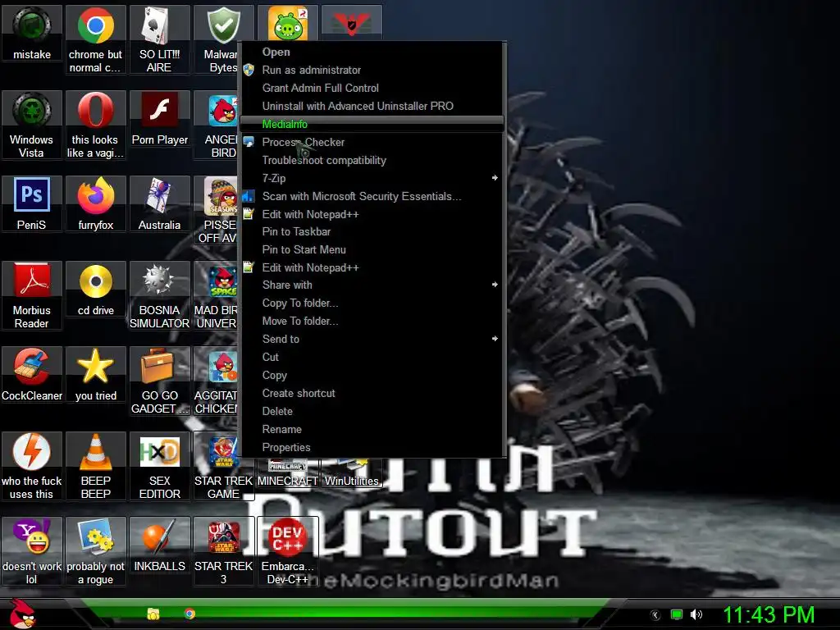Show hidden tray icons arrow
840x630 pixels.
tap(655, 615)
